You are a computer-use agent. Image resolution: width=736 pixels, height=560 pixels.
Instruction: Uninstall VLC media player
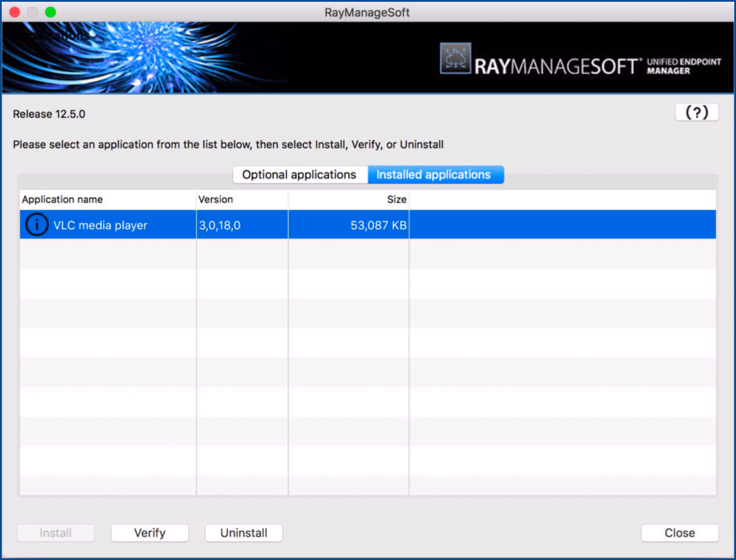point(243,533)
